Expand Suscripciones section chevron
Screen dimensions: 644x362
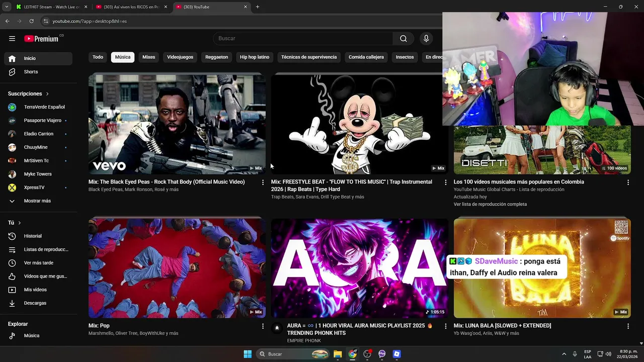point(47,94)
